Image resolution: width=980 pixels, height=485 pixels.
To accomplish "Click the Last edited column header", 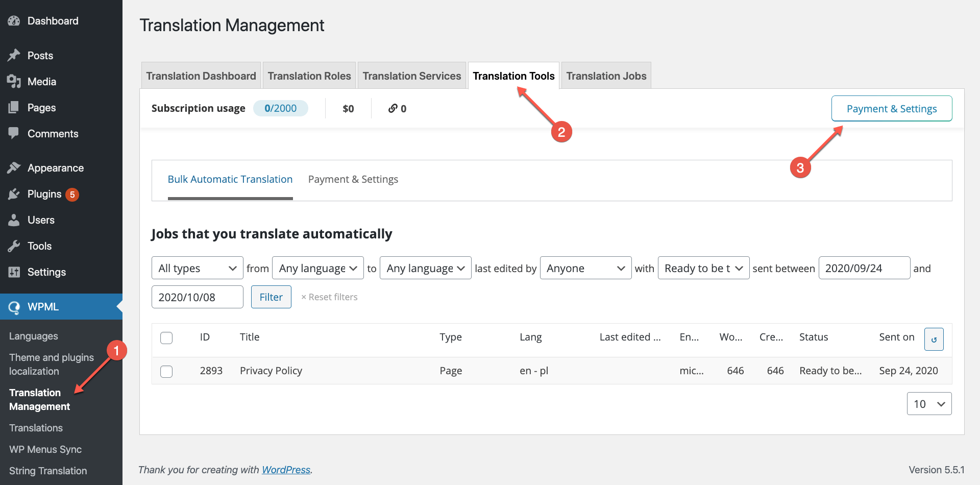I will [630, 337].
